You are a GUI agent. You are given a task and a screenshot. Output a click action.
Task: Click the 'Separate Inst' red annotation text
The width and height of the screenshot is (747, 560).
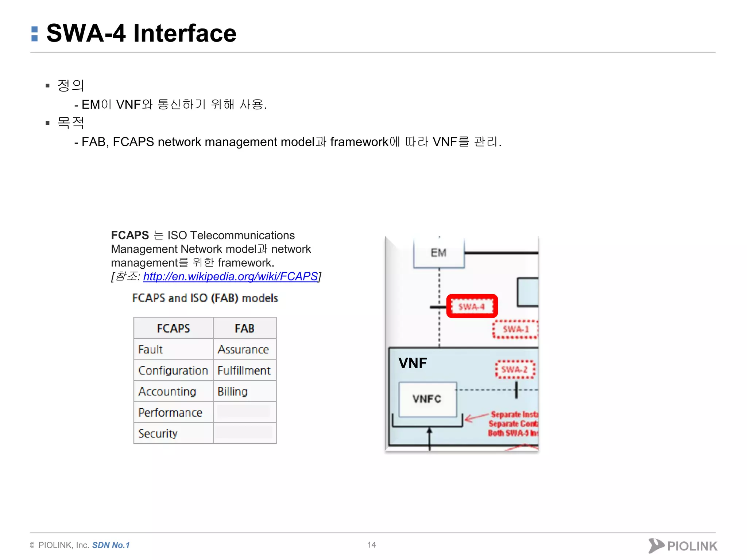514,415
